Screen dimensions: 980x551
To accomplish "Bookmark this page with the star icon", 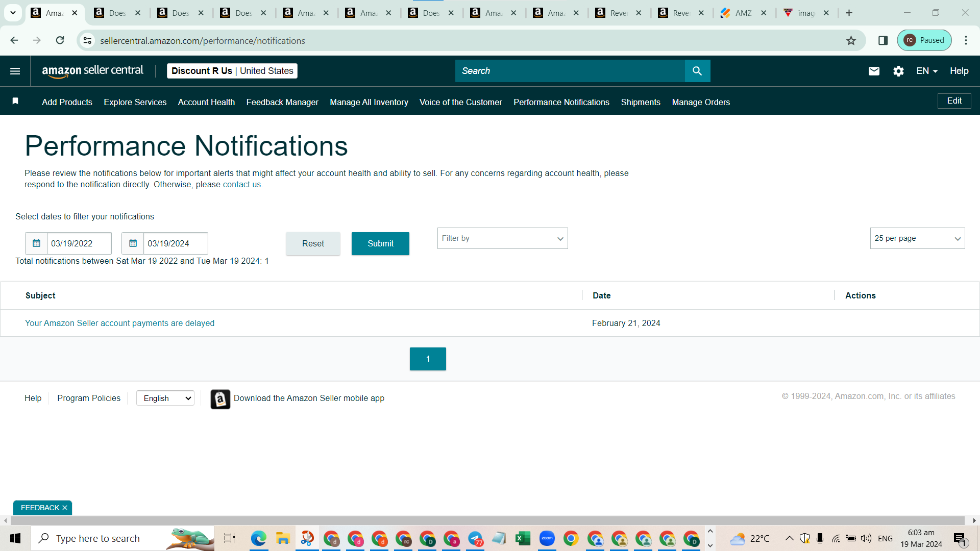I will tap(851, 40).
